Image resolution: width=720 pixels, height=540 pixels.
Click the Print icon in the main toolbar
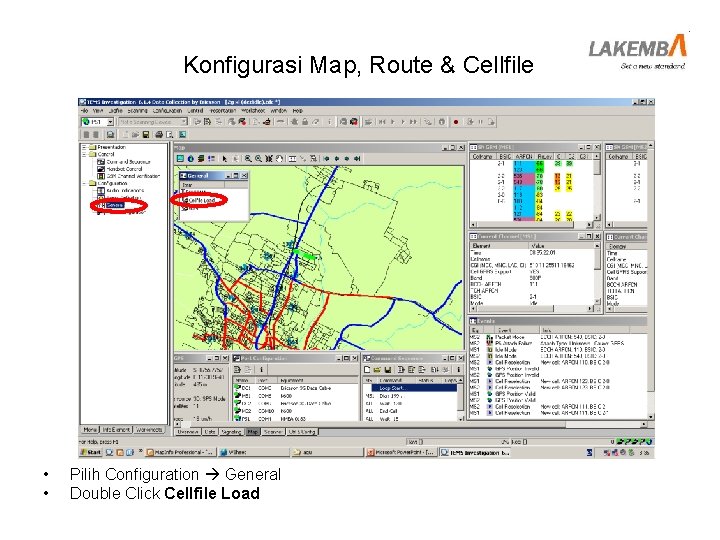[159, 135]
